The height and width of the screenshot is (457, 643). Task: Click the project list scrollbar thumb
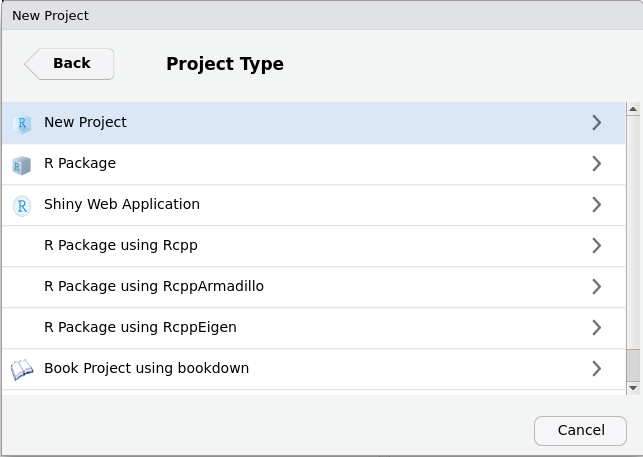coord(633,364)
